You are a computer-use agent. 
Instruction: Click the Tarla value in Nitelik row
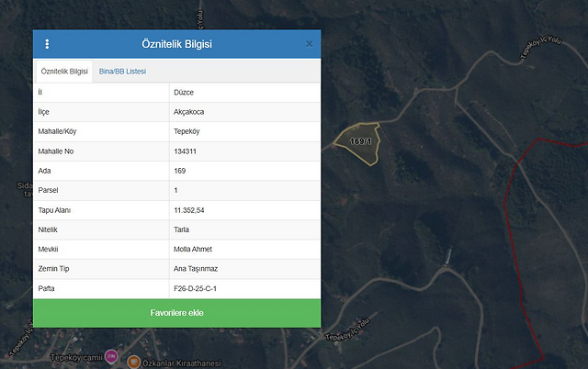point(182,229)
